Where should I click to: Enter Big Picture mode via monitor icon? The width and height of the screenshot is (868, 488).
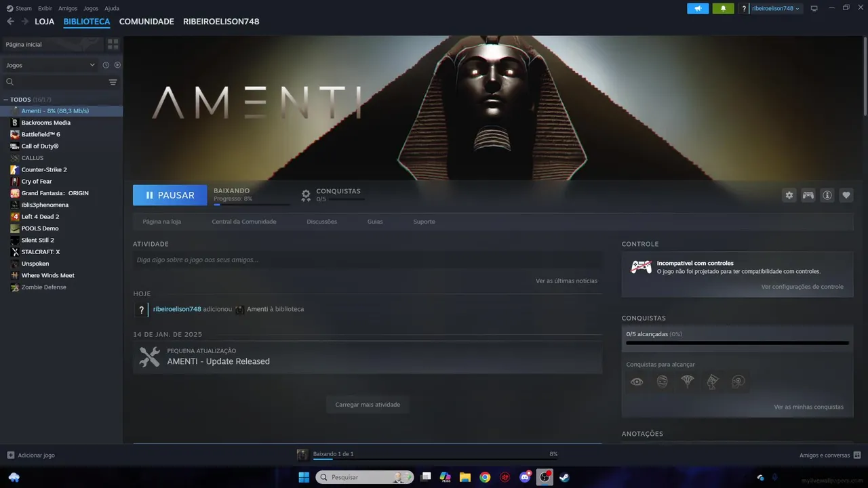(814, 8)
